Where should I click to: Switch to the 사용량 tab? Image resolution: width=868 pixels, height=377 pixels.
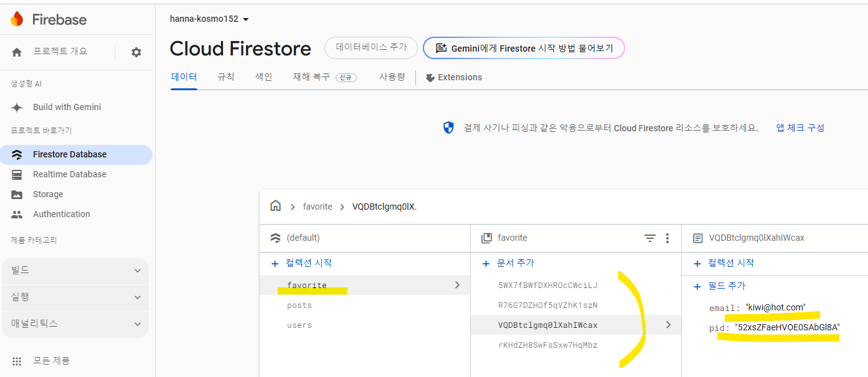[392, 77]
